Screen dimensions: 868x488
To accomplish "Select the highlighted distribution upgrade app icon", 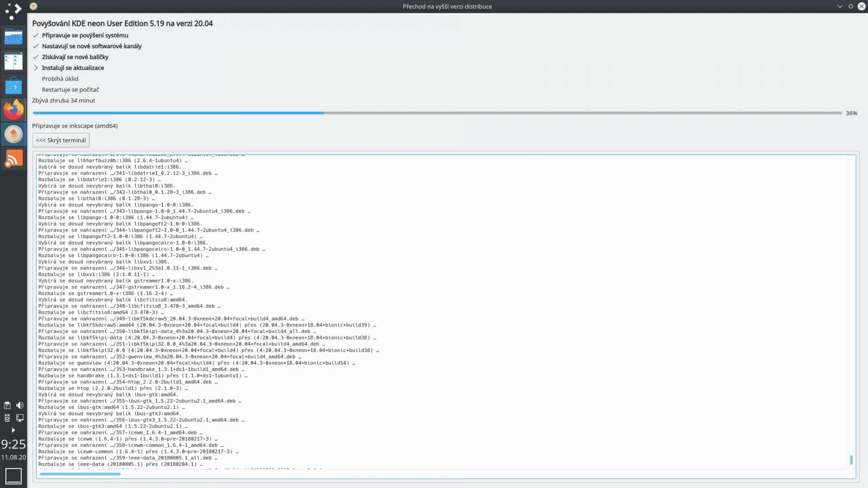I will (14, 133).
